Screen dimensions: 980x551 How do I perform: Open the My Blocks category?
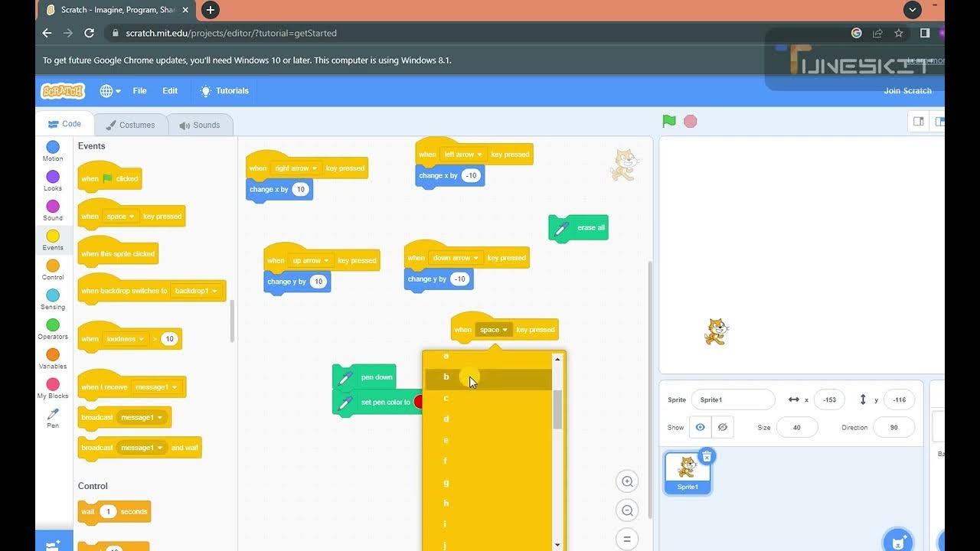pyautogui.click(x=53, y=388)
